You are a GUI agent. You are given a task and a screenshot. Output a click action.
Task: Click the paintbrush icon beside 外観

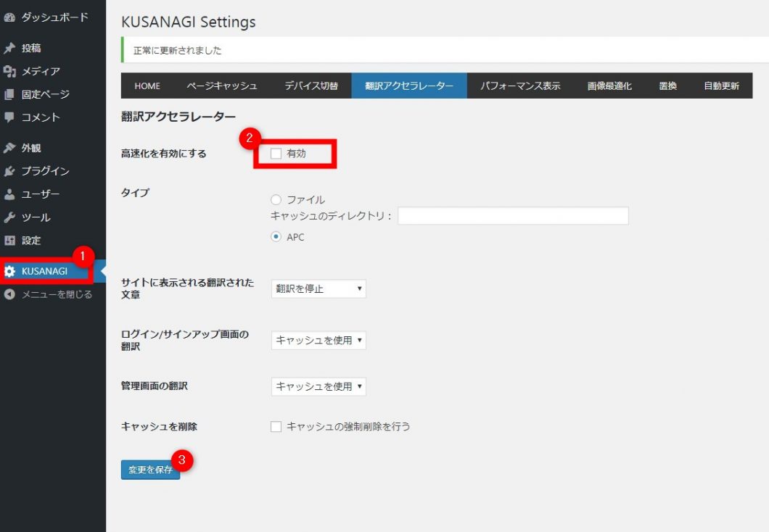(9, 148)
